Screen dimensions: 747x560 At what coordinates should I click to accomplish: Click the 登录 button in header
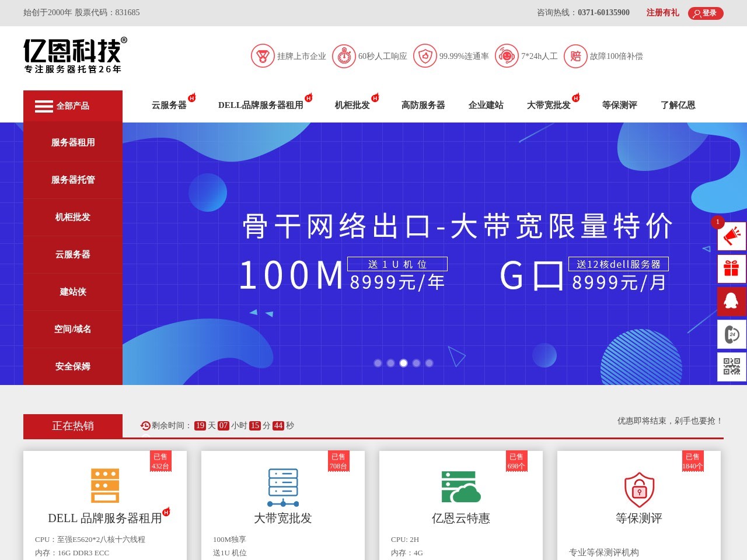coord(706,13)
